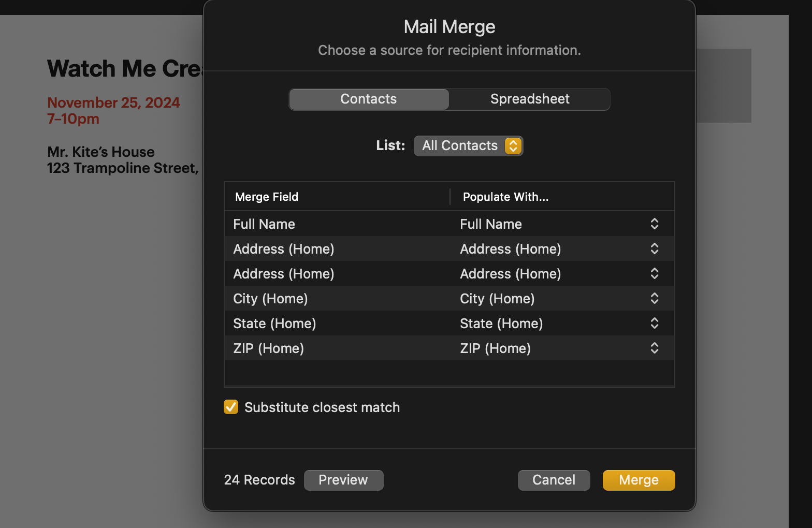Click the Preview button

pyautogui.click(x=343, y=480)
